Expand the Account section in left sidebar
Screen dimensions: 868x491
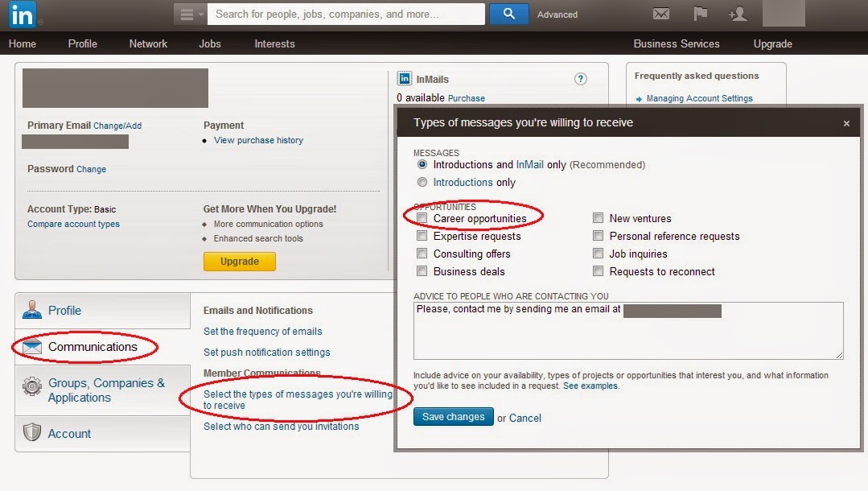[x=69, y=434]
